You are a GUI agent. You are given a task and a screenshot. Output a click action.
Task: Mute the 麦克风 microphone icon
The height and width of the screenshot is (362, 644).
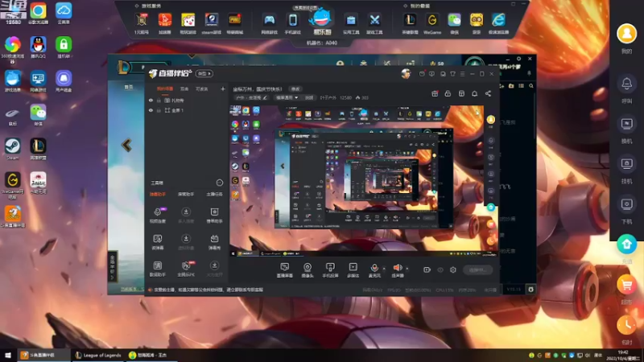click(x=374, y=268)
